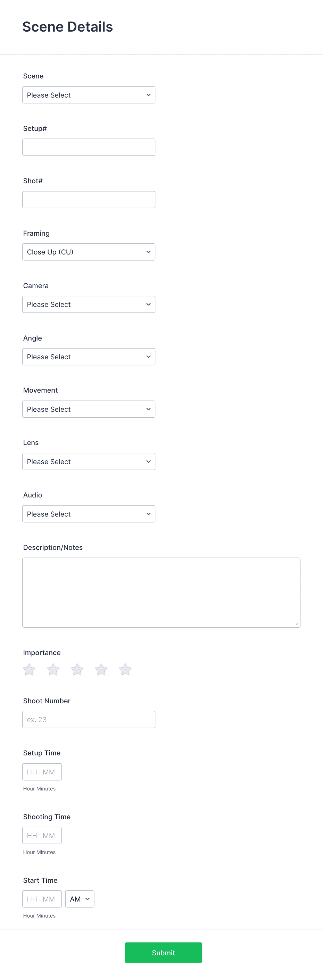The width and height of the screenshot is (323, 980).
Task: Open the Angle dropdown
Action: (89, 357)
